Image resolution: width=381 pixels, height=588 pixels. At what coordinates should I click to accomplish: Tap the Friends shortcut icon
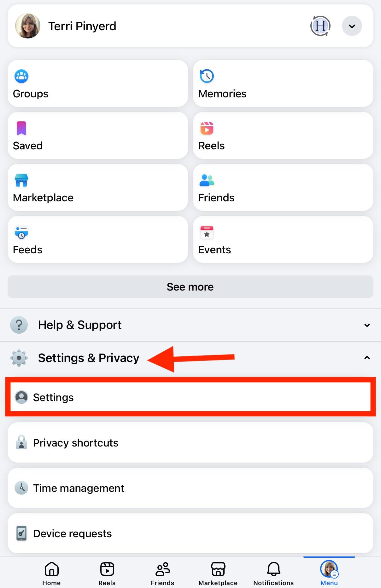[207, 180]
